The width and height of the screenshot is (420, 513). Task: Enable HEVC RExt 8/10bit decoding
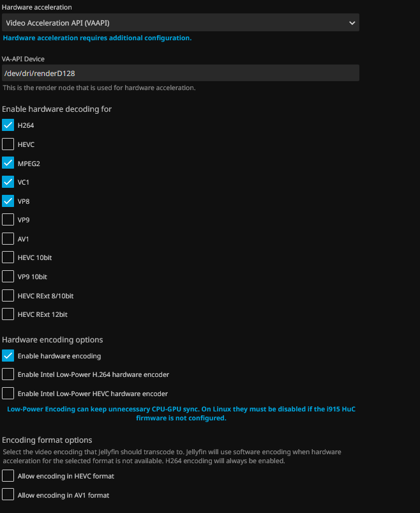(x=8, y=296)
